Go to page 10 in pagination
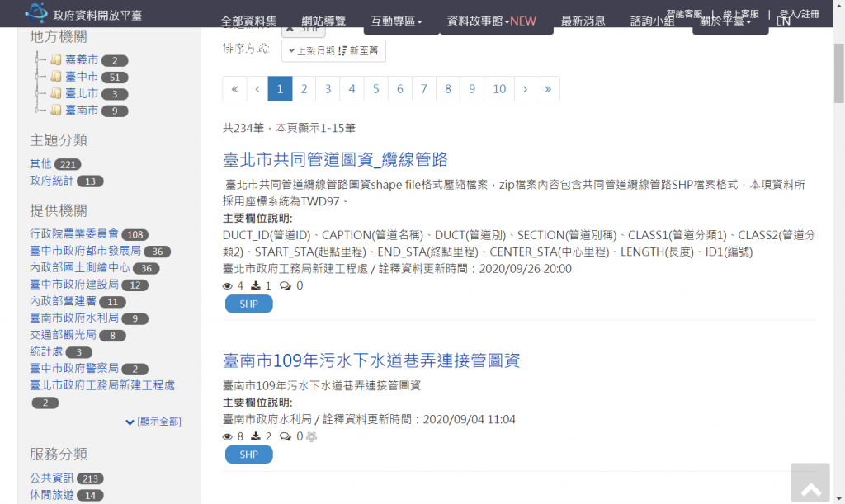The image size is (845, 504). pos(499,89)
